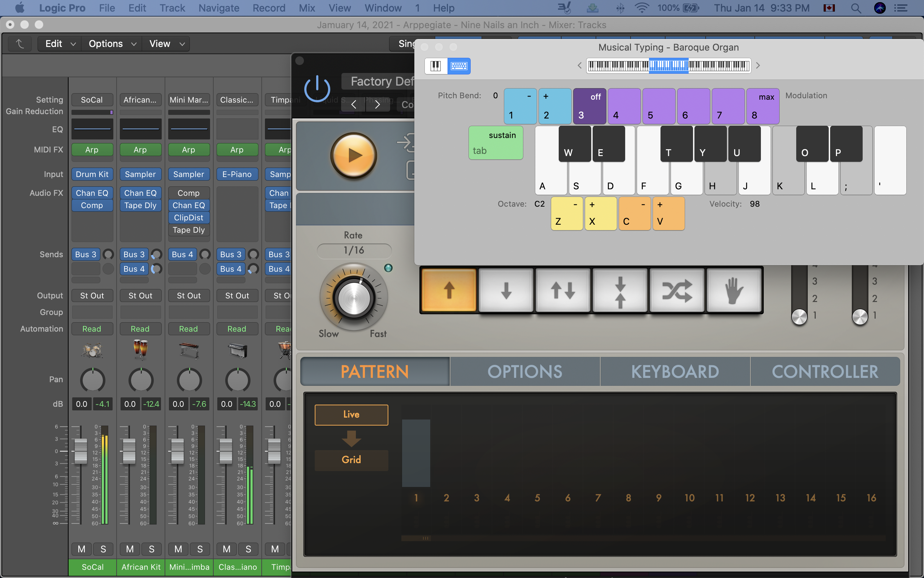Open Siri from the menu bar
Image resolution: width=924 pixels, height=578 pixels.
coord(880,8)
